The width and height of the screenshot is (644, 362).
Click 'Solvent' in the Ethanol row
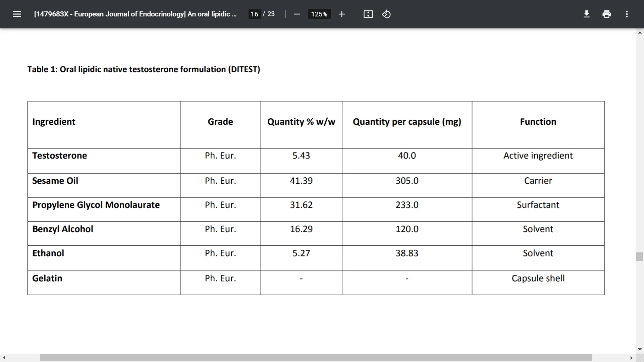point(538,253)
